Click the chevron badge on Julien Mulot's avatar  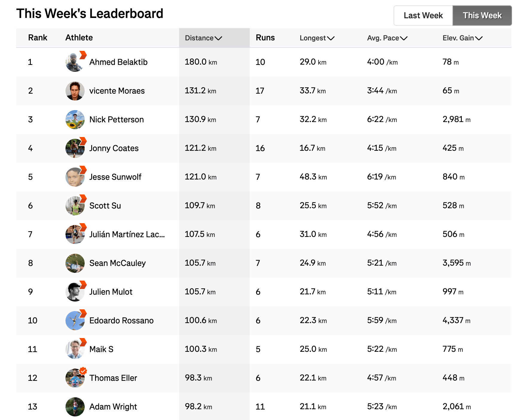83,284
